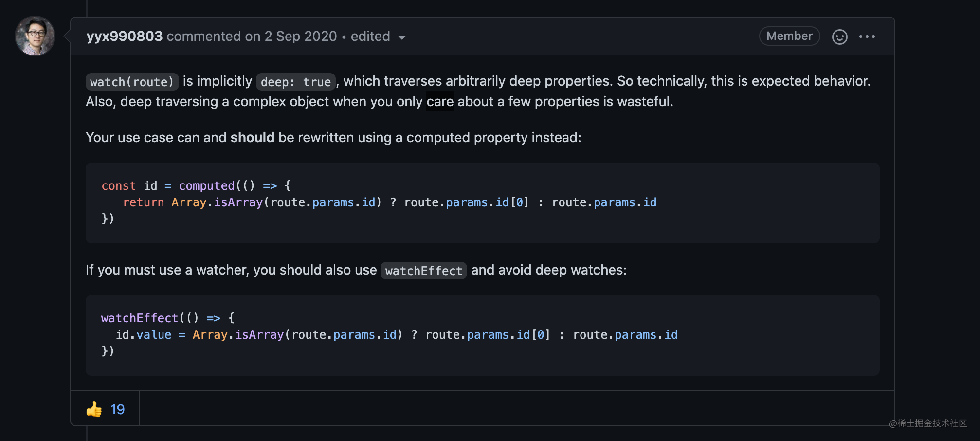This screenshot has height=441, width=980.
Task: Click inside the computed code block
Action: point(482,202)
